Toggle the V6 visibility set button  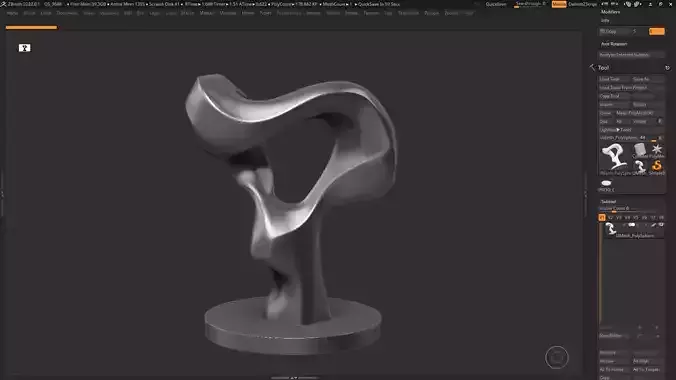[644, 218]
